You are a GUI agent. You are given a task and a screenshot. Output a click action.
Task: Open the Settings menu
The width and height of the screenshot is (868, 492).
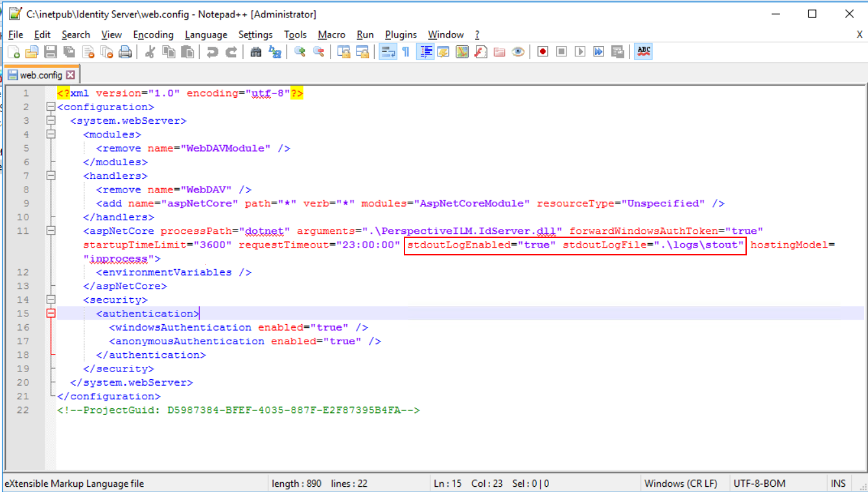tap(255, 34)
